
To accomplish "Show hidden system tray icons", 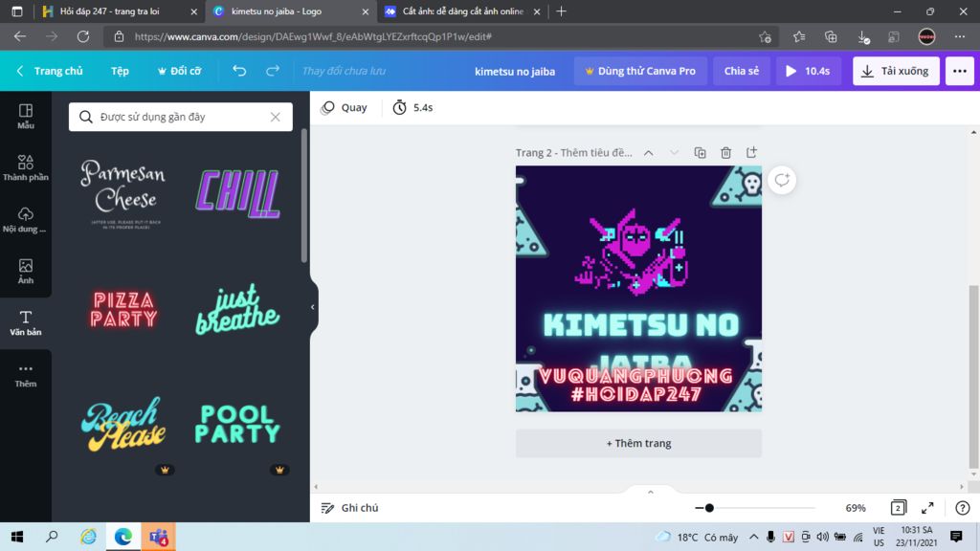I will click(754, 537).
